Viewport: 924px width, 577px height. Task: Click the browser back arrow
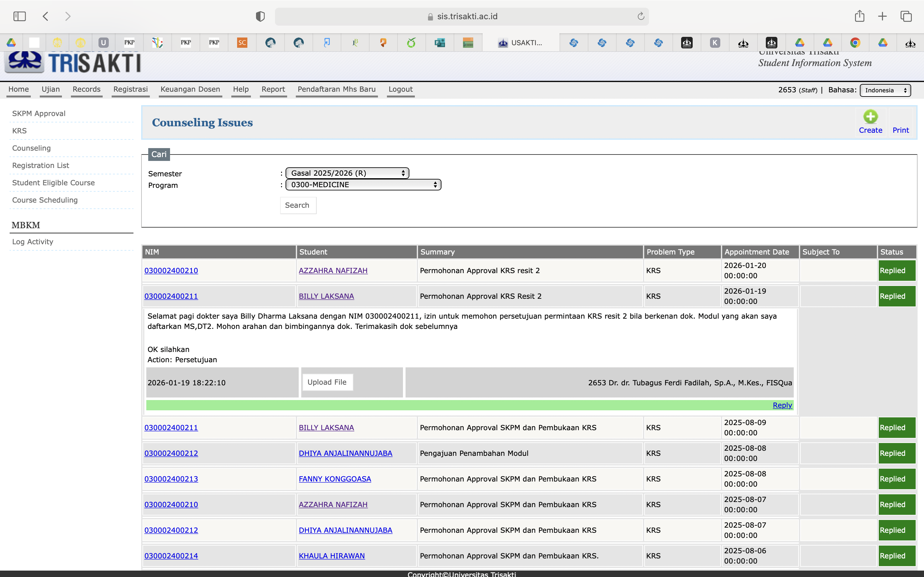click(46, 16)
